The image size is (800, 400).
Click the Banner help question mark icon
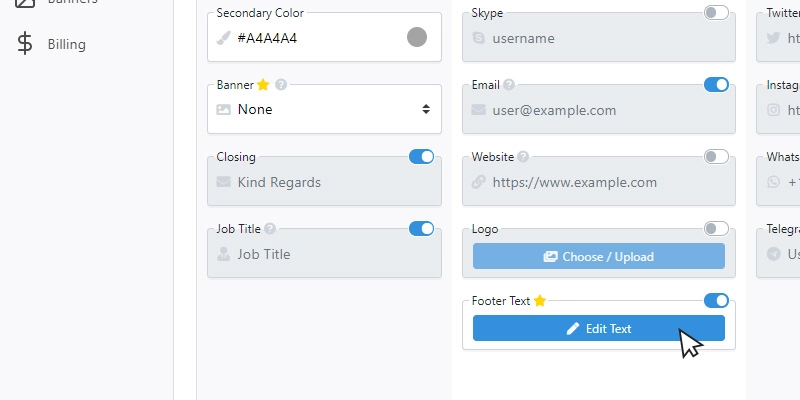(281, 85)
